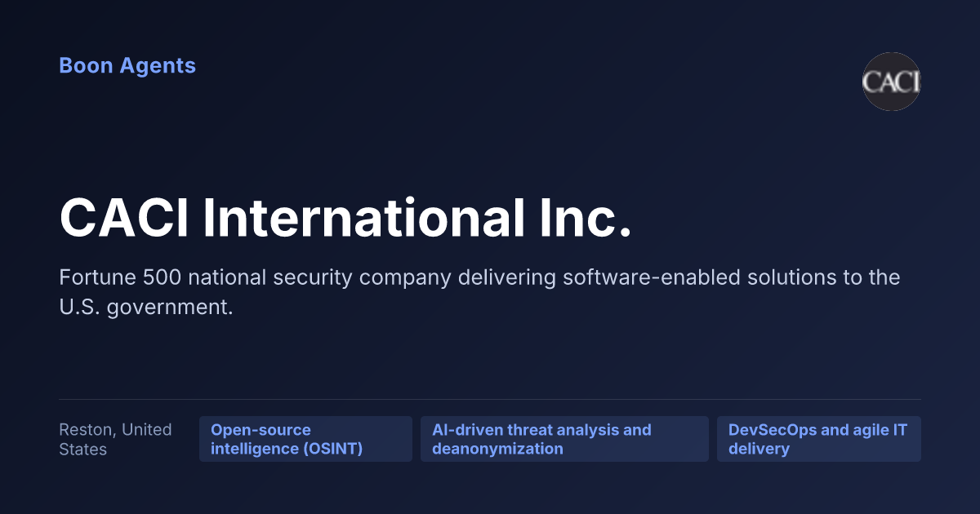Image resolution: width=980 pixels, height=514 pixels.
Task: Select the AI-driven threat analysis and deanonymization tag
Action: click(x=564, y=439)
